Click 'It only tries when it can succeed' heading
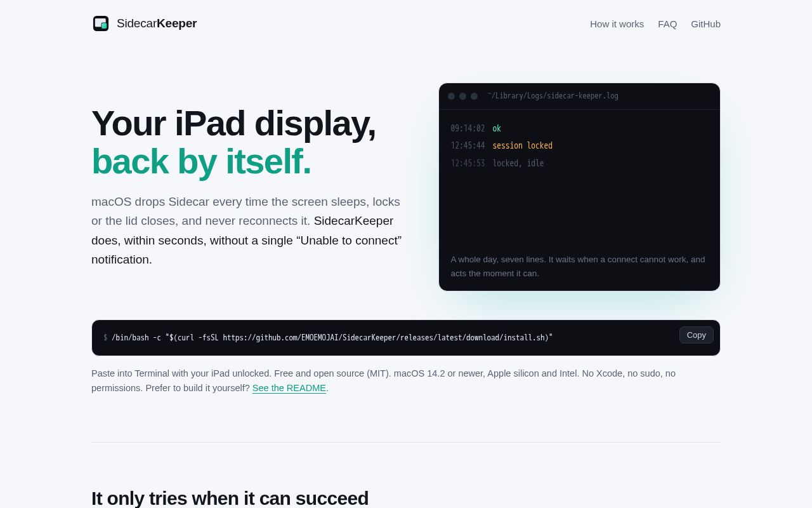 (230, 498)
